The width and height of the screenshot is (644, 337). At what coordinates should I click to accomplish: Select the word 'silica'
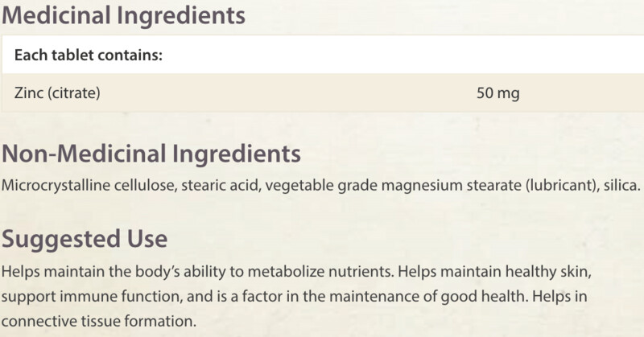[619, 186]
